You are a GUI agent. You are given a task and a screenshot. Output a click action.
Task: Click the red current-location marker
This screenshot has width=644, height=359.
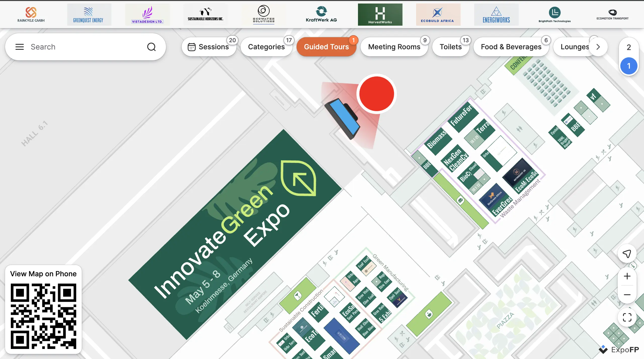point(376,94)
